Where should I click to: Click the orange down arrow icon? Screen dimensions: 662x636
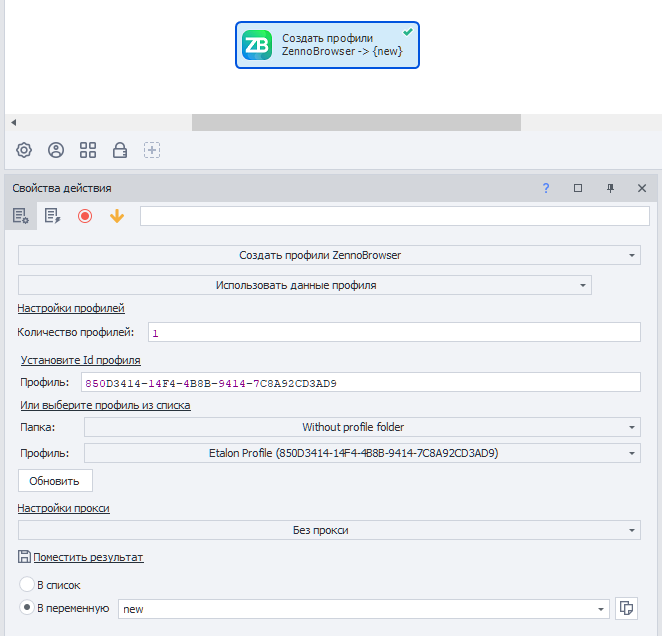[117, 216]
